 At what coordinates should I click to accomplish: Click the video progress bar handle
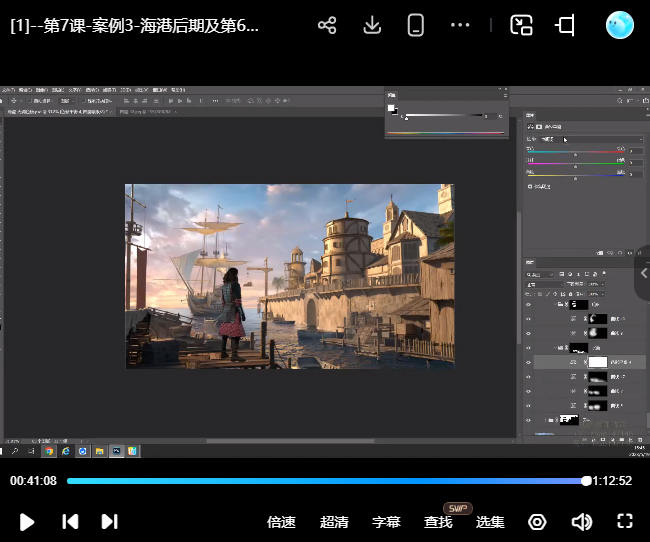pyautogui.click(x=586, y=481)
